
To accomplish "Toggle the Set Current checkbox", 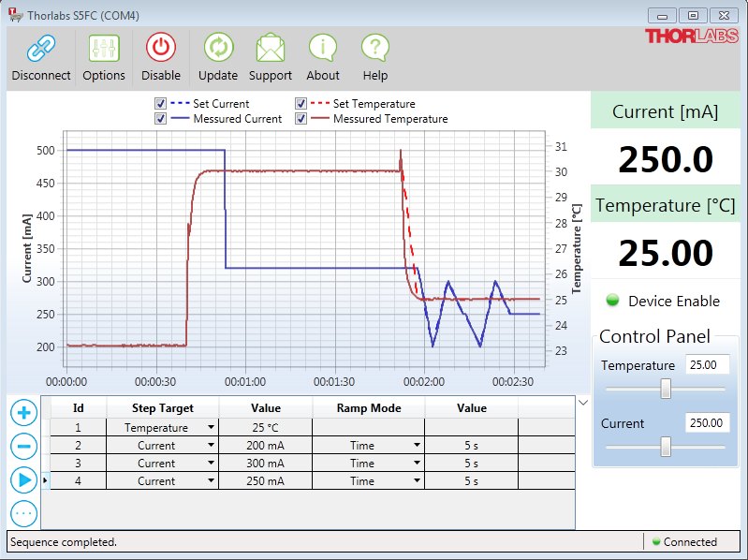I will 160,104.
